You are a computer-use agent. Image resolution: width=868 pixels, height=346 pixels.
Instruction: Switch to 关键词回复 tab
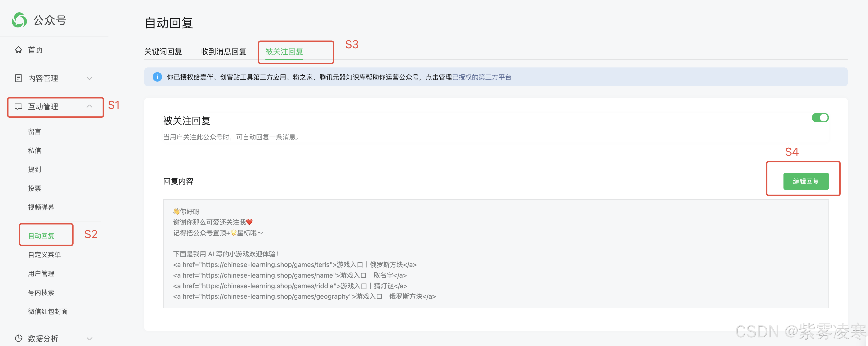pyautogui.click(x=163, y=52)
